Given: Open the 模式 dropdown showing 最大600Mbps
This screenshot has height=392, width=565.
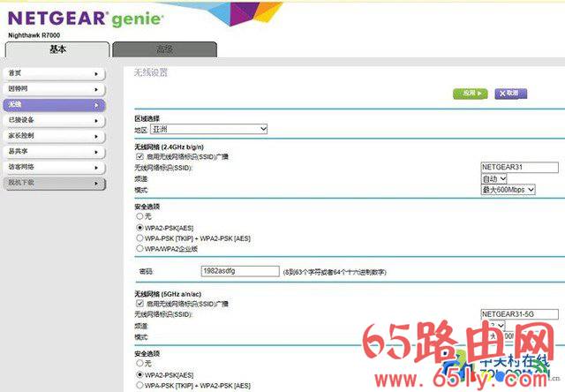Looking at the screenshot, I should [508, 190].
